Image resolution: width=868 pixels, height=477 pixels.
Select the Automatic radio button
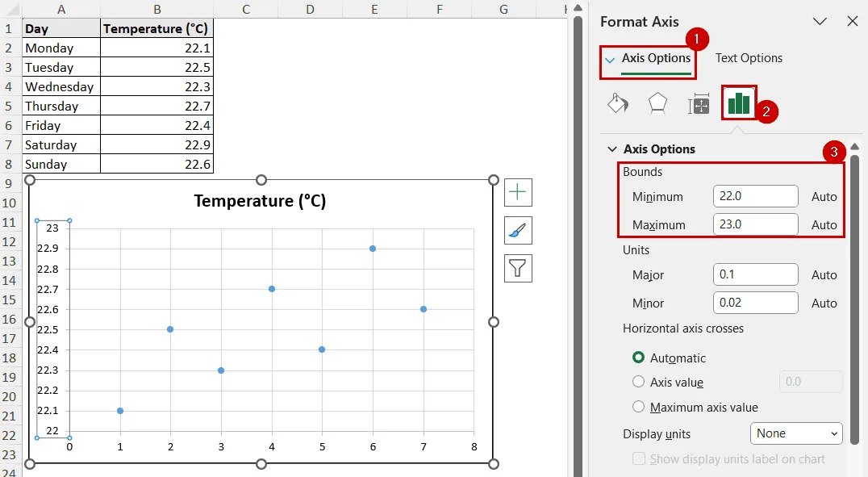click(638, 358)
